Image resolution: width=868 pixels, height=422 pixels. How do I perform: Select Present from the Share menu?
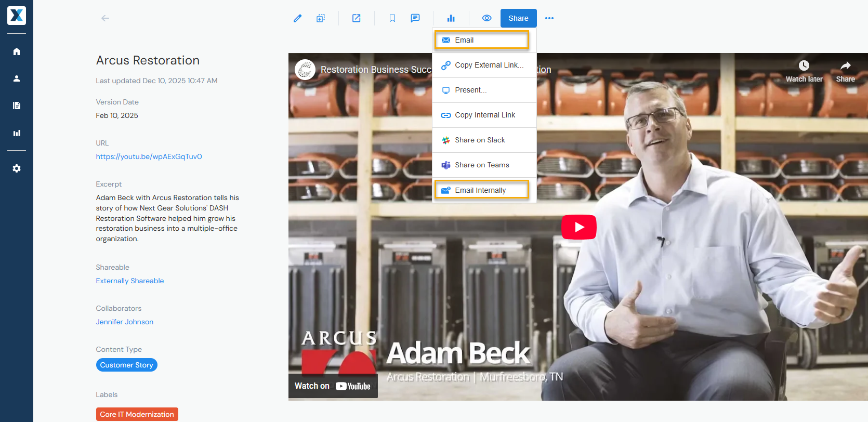[x=484, y=90]
